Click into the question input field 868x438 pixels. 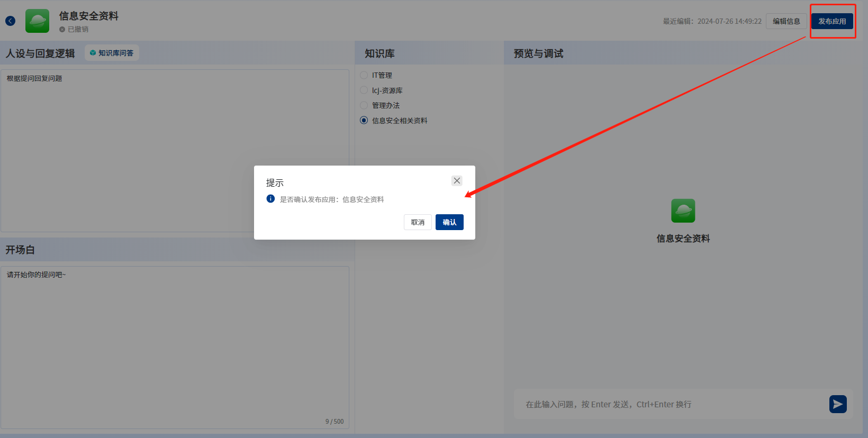tap(667, 404)
